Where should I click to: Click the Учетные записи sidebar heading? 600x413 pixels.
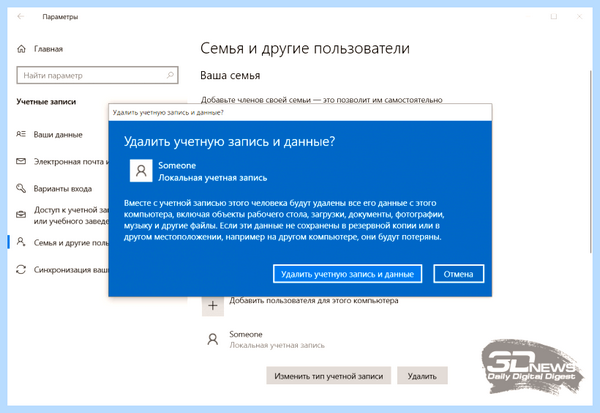pyautogui.click(x=46, y=102)
